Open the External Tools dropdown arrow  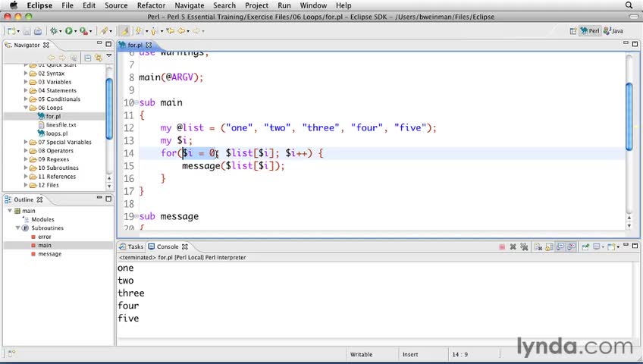91,31
